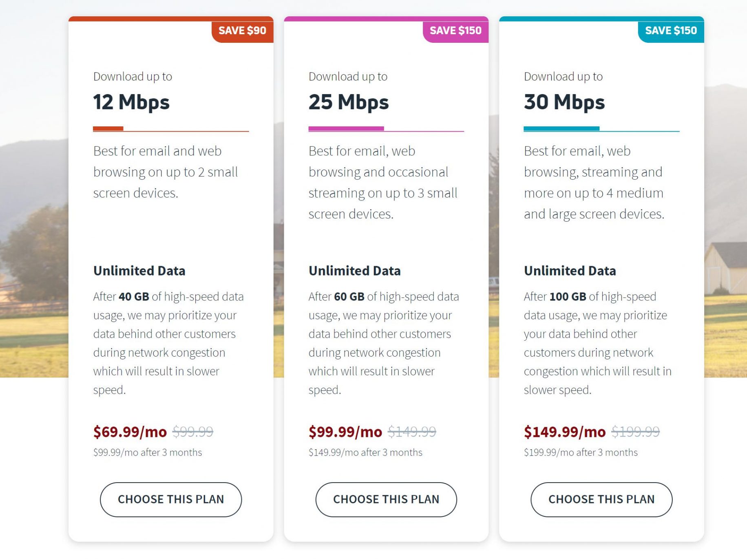Click the crossed-out $199.99 price

(635, 432)
